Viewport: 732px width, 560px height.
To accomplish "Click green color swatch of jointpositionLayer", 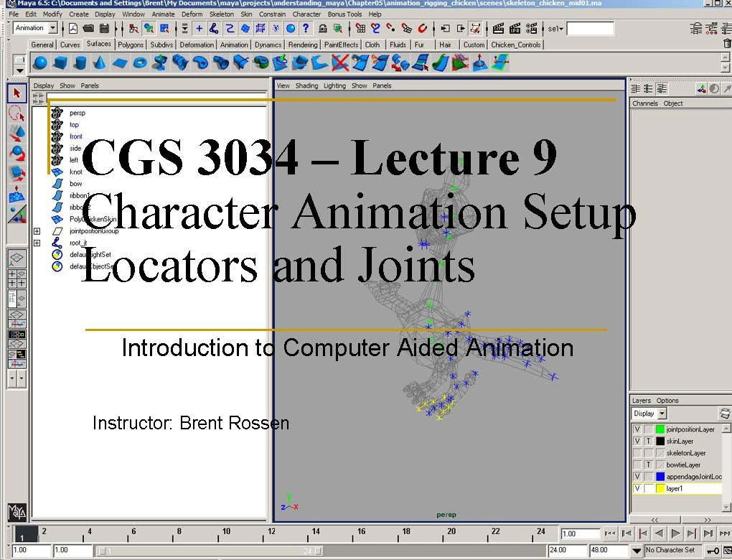I will [x=660, y=429].
